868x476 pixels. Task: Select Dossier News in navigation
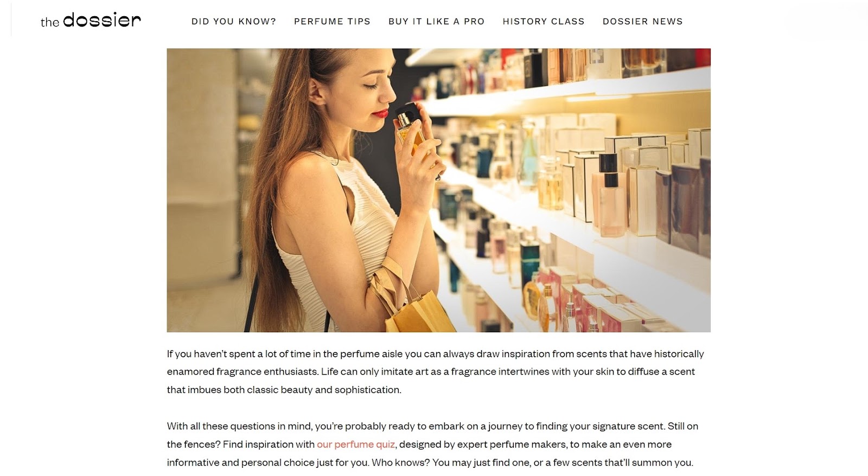643,22
